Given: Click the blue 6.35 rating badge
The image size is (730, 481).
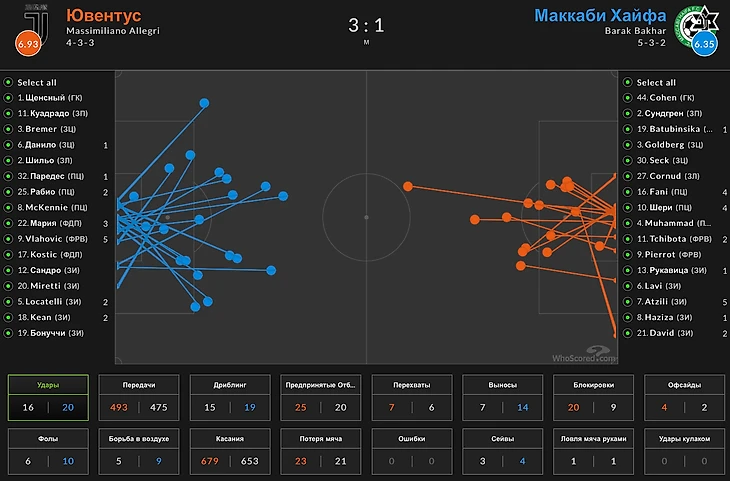Looking at the screenshot, I should (x=704, y=45).
